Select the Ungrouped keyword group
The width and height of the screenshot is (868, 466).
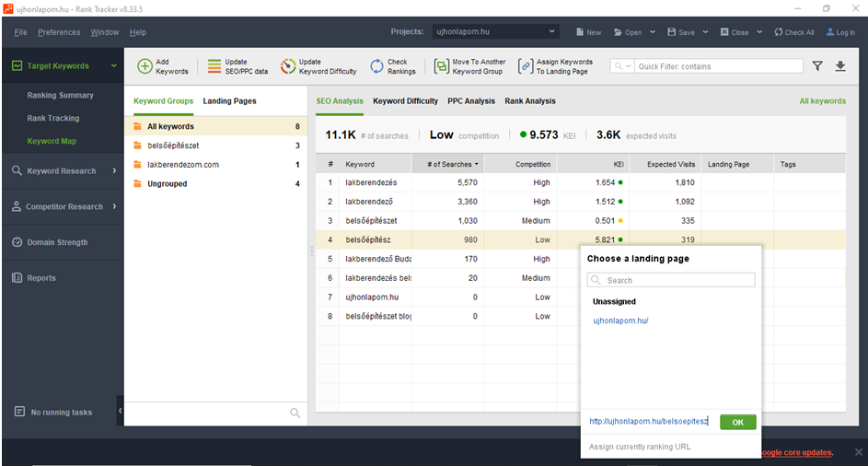[x=216, y=183]
